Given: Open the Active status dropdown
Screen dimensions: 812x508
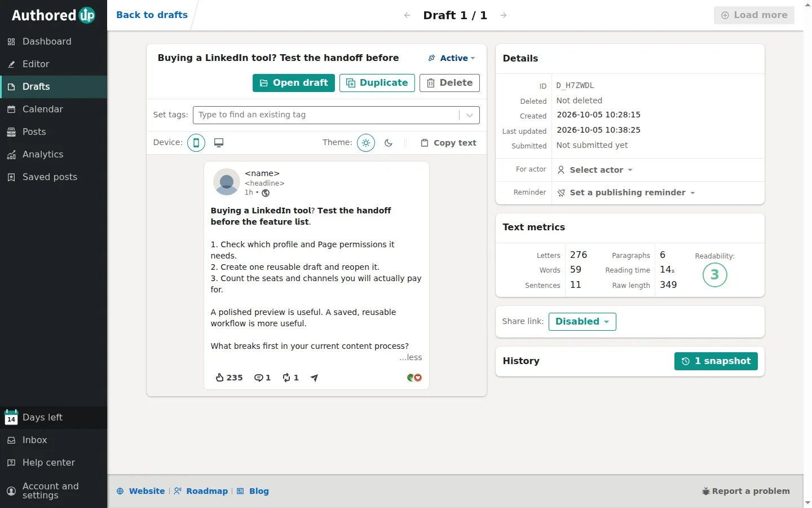Looking at the screenshot, I should click(452, 58).
